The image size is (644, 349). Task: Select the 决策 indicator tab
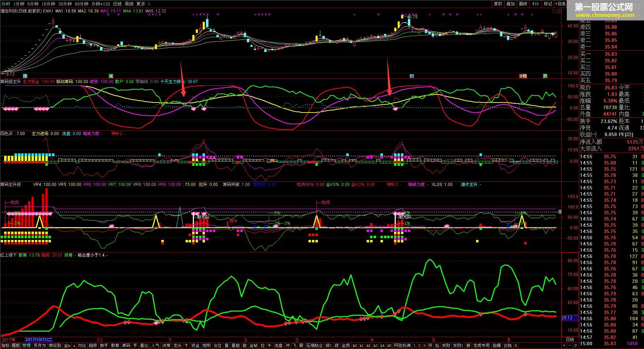(166, 346)
